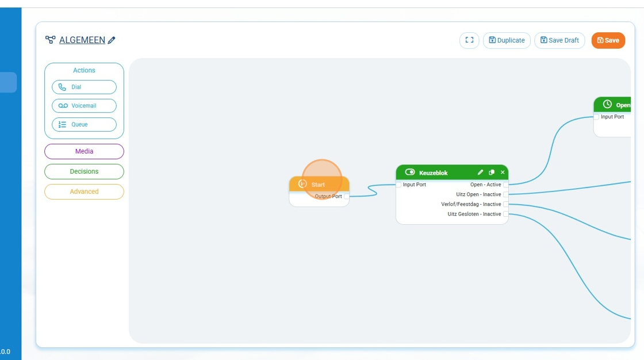Expand the Media category

pyautogui.click(x=84, y=151)
